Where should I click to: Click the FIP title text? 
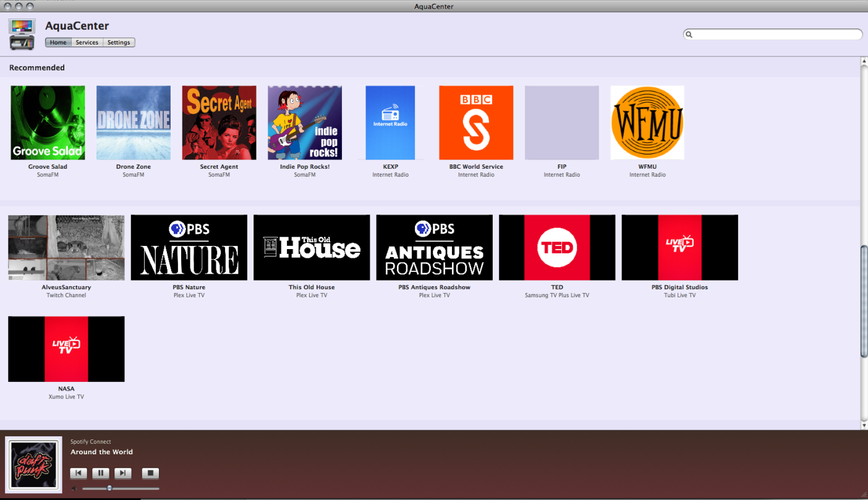click(x=562, y=167)
